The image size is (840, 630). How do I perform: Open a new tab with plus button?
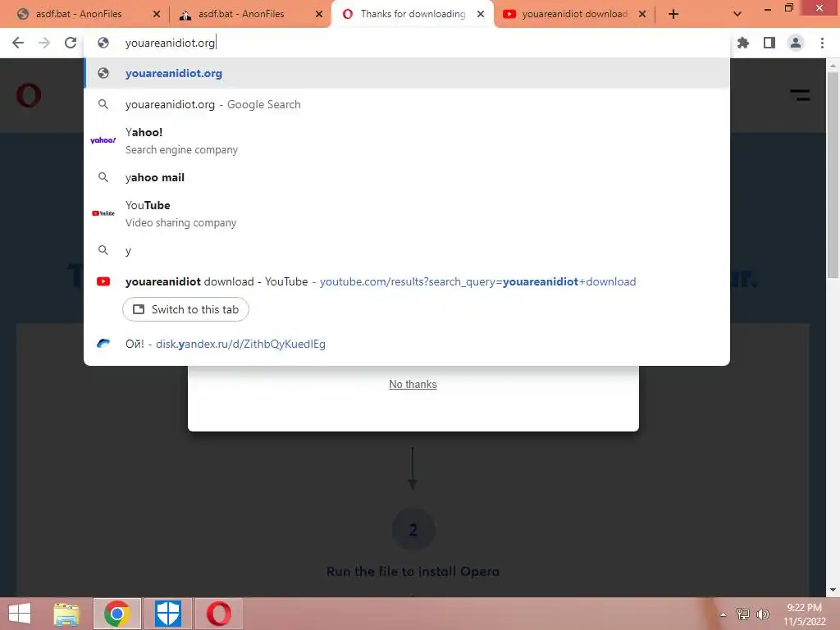(673, 14)
